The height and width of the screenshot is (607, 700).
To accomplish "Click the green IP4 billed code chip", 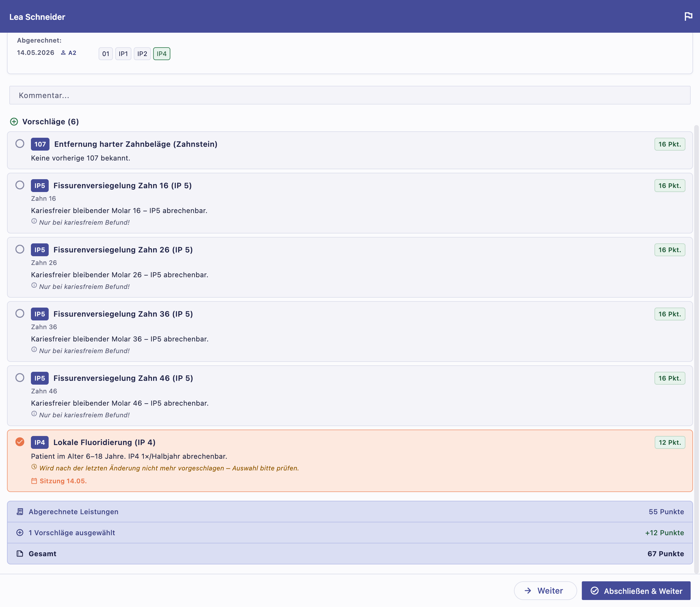I will [162, 54].
